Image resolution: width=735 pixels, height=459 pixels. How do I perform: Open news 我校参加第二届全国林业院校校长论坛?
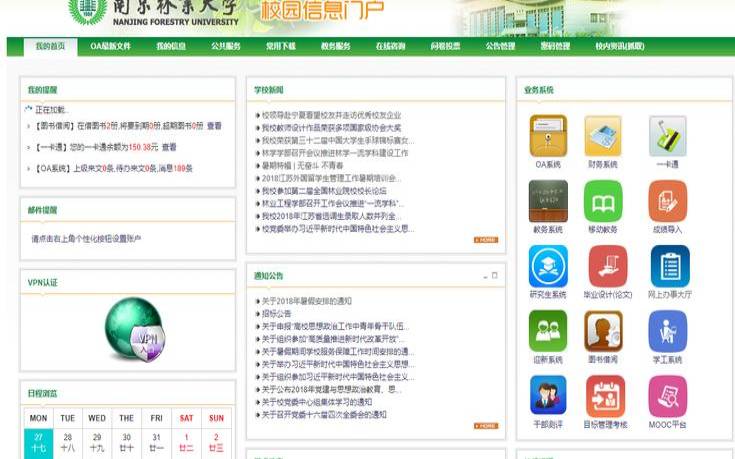click(324, 191)
